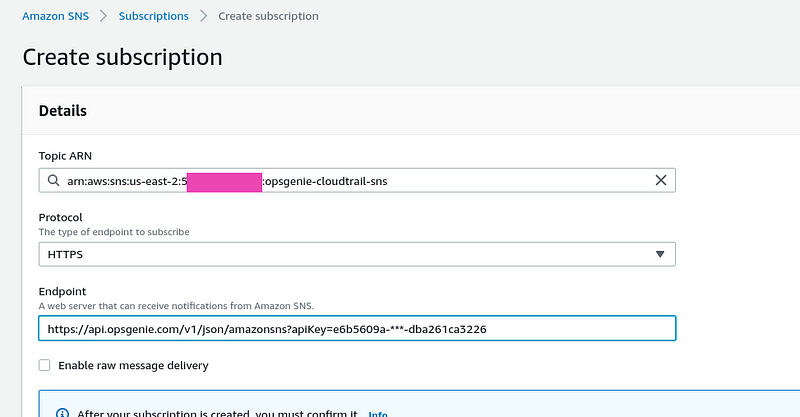Click the 'Protocol' label
The image size is (800, 417).
[60, 217]
